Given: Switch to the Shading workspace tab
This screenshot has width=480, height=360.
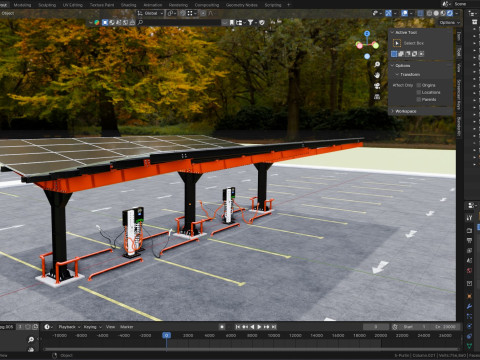Looking at the screenshot, I should (x=128, y=5).
